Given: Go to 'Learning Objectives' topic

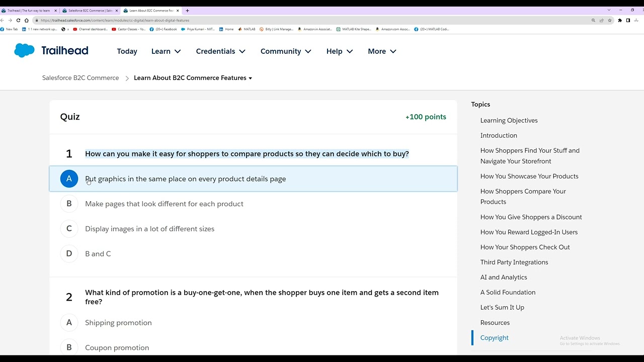Looking at the screenshot, I should tap(509, 120).
